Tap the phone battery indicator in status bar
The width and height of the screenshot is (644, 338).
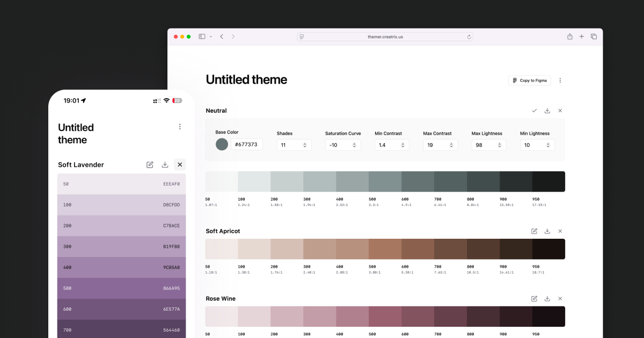coord(177,100)
